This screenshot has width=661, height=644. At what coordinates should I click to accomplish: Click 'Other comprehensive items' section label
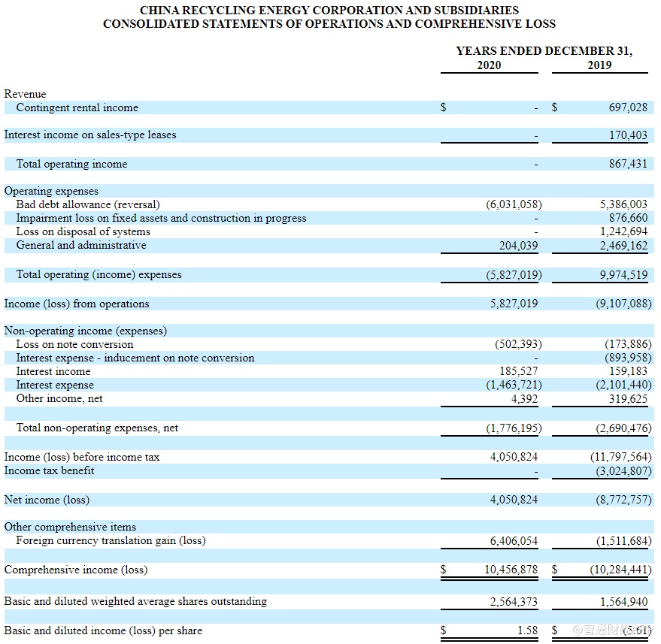point(70,527)
